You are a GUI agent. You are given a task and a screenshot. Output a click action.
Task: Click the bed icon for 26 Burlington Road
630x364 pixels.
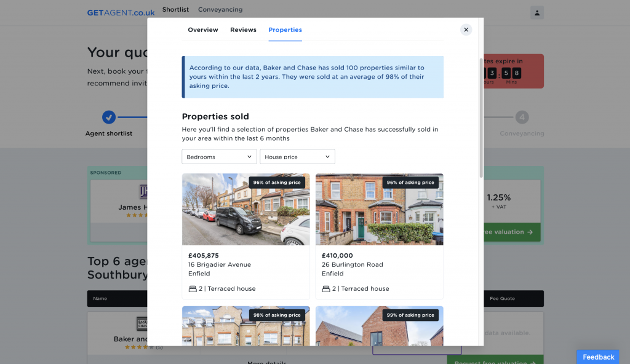click(326, 289)
